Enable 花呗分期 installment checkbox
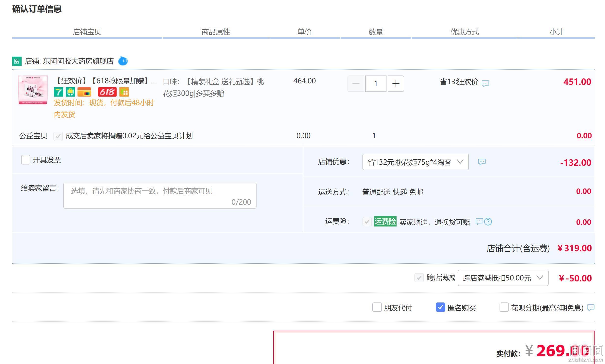 pos(504,307)
